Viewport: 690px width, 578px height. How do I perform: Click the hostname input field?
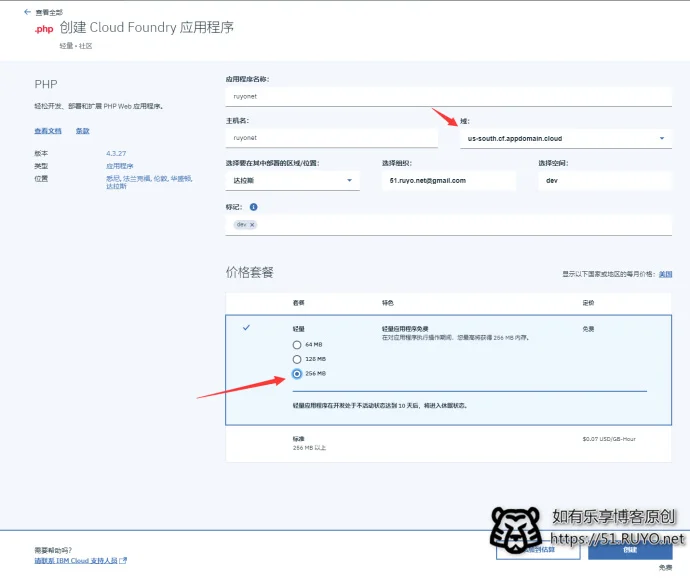[331, 138]
